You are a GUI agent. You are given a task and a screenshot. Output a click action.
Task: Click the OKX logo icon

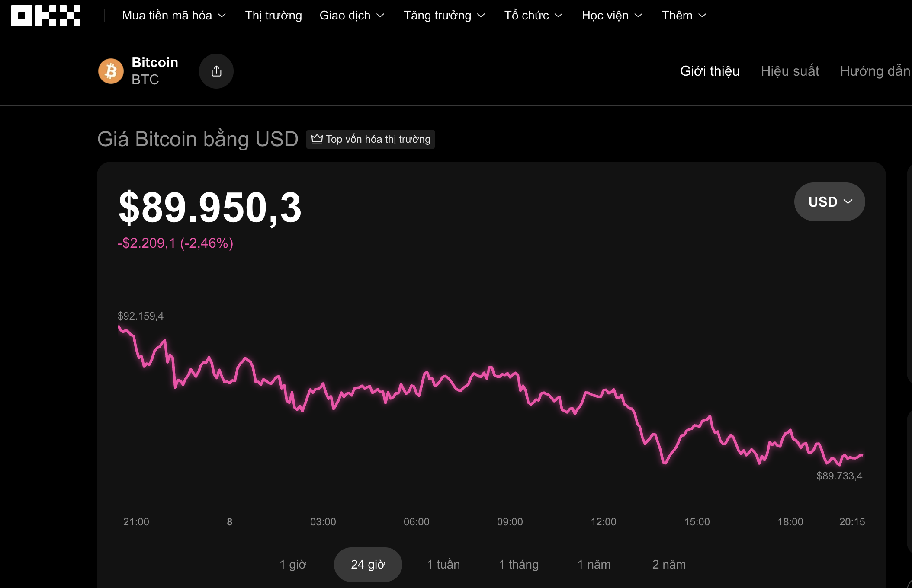click(x=46, y=16)
